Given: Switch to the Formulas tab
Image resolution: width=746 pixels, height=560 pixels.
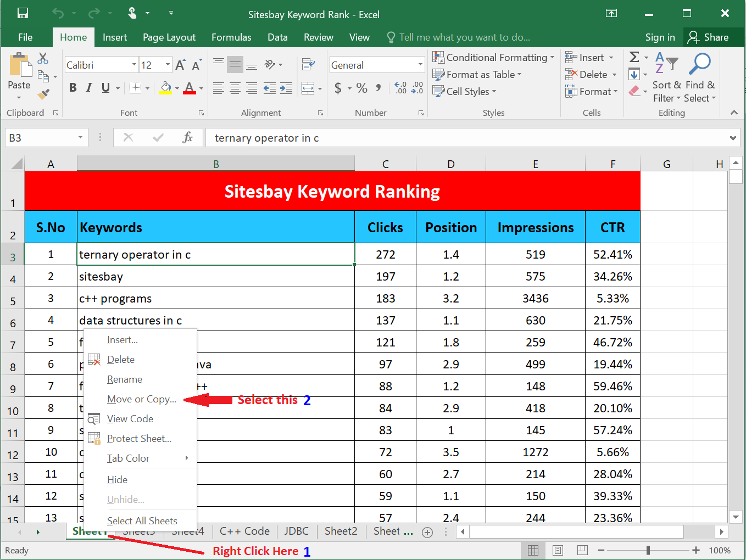Looking at the screenshot, I should pos(231,37).
